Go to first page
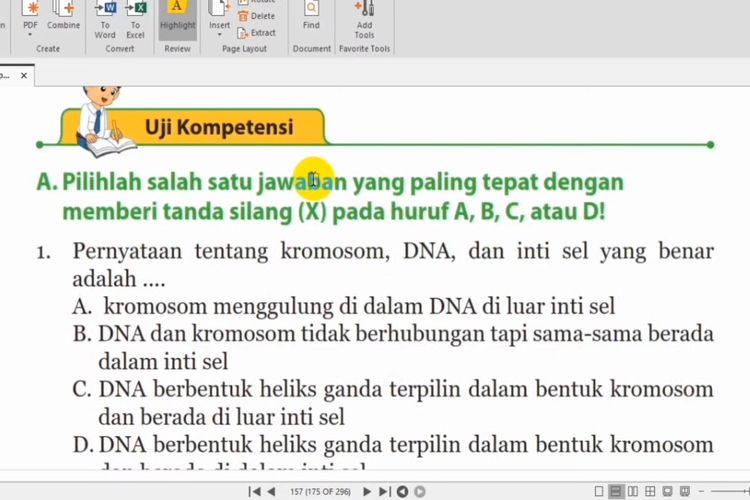The image size is (750, 500). (254, 491)
